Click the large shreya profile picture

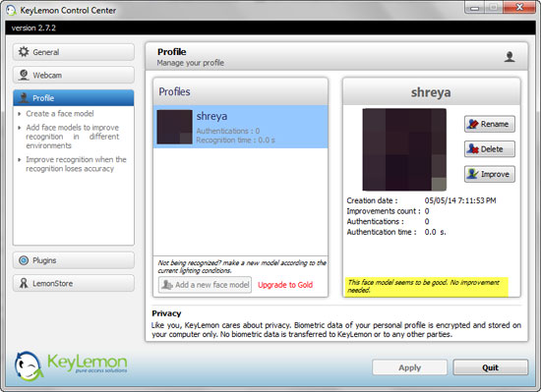(404, 149)
